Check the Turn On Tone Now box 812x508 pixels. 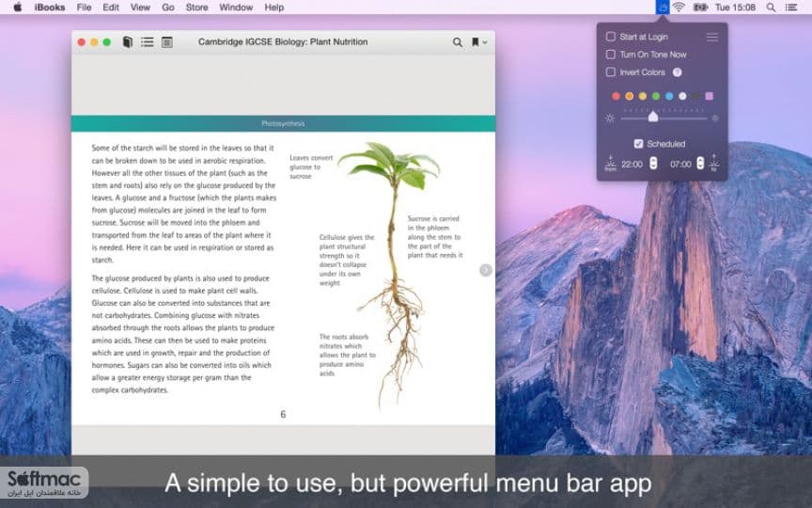click(611, 55)
